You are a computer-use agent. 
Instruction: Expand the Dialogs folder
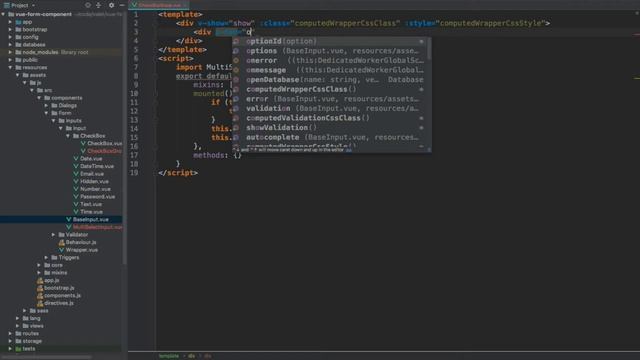pos(47,105)
